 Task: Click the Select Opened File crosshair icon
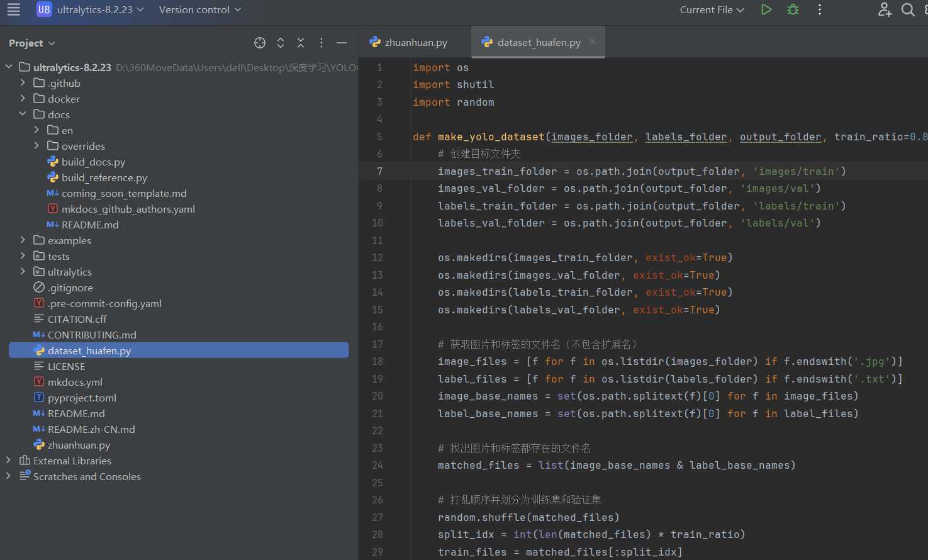point(260,43)
